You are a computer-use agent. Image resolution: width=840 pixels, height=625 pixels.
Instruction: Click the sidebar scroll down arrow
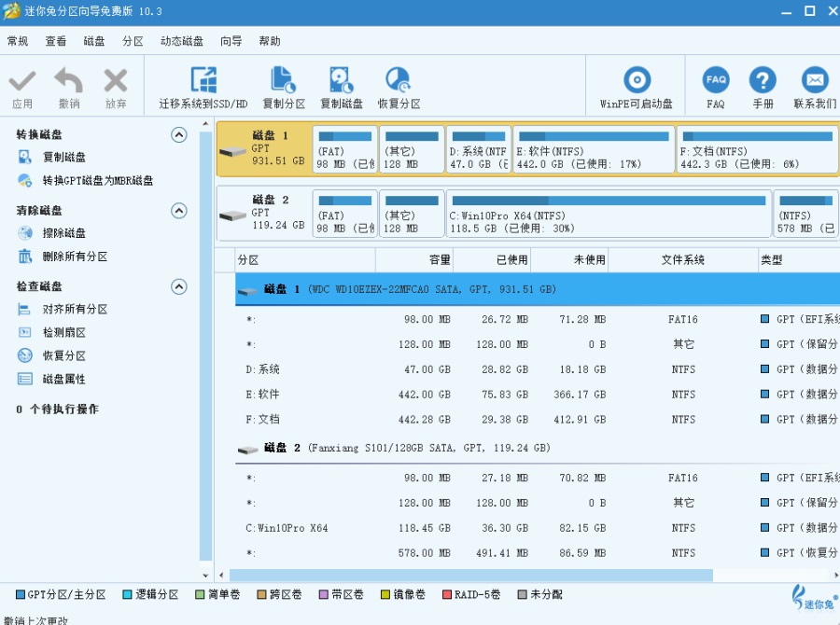click(205, 576)
